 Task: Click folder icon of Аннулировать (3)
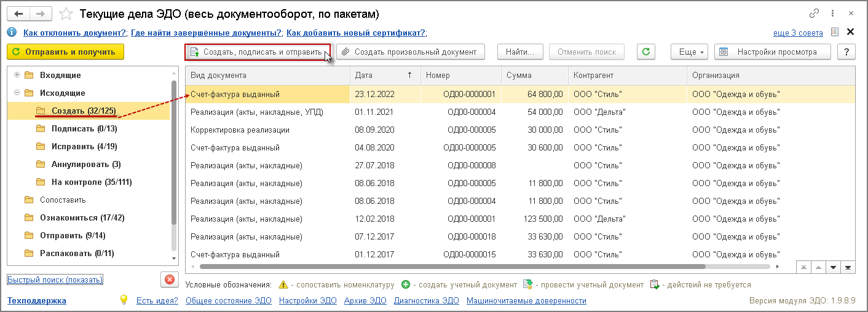[x=41, y=164]
